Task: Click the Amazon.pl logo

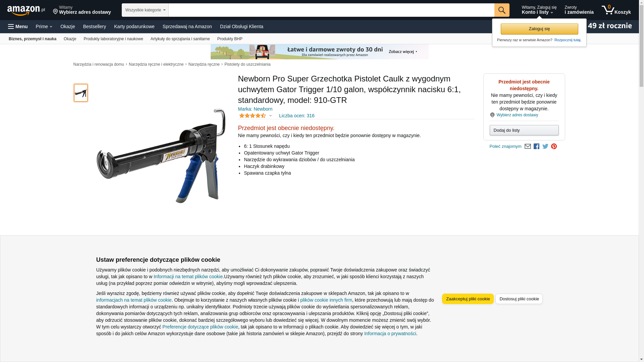Action: pos(26,10)
